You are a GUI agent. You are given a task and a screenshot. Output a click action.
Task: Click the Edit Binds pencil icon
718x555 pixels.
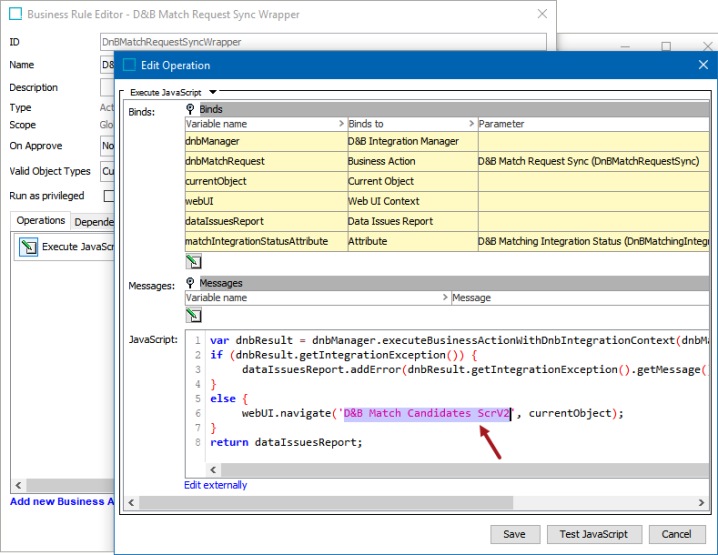pyautogui.click(x=194, y=261)
